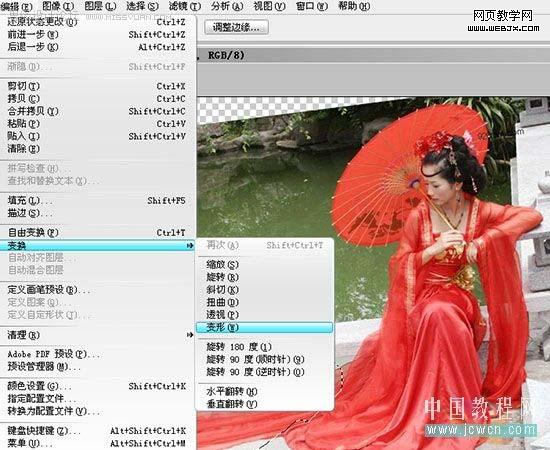Image resolution: width=550 pixels, height=450 pixels.
Task: Open 预设管理器(M)... entry
Action: click(x=97, y=367)
